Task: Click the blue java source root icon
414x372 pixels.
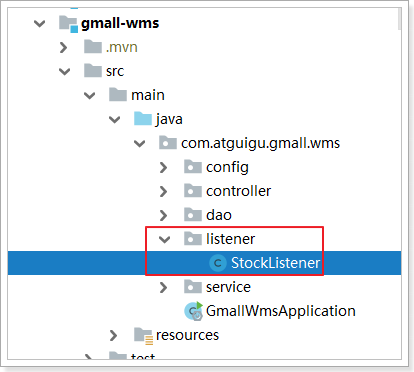Action: [143, 119]
